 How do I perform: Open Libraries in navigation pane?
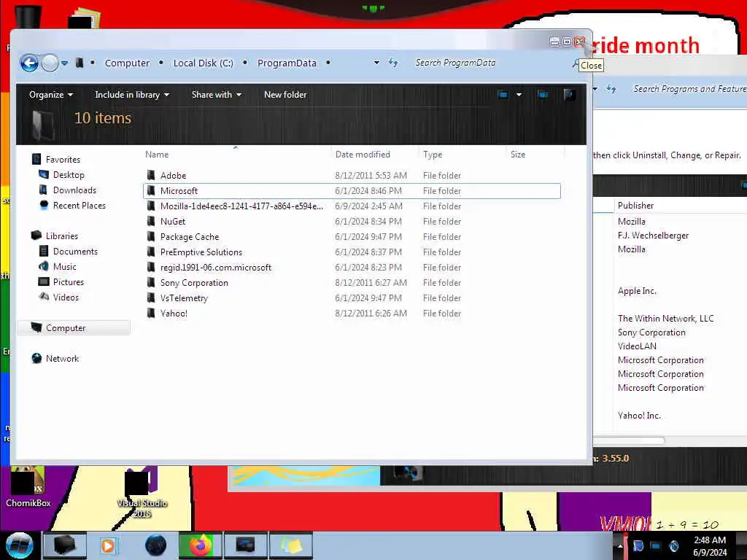tap(61, 236)
